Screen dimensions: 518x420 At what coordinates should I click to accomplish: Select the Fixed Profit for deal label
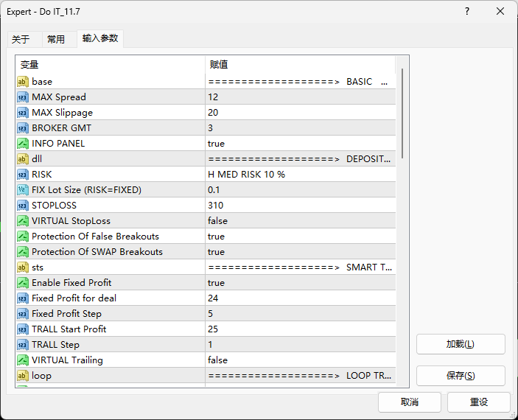point(74,298)
